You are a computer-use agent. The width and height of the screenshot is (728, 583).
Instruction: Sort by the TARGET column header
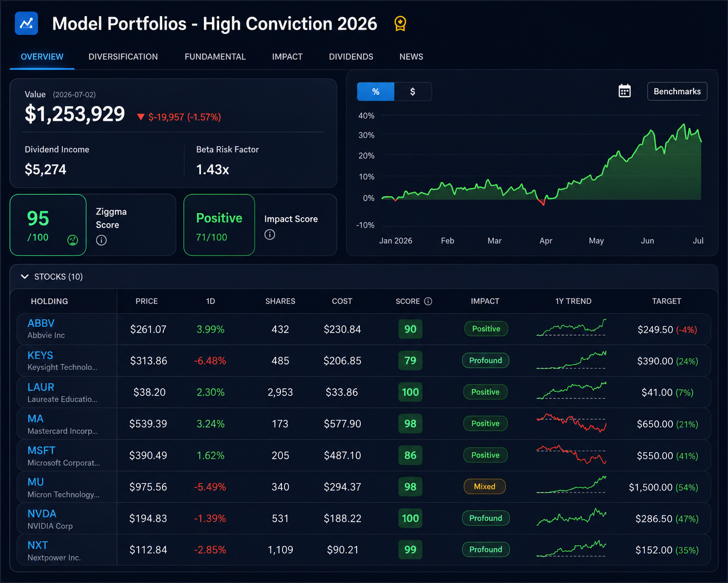[667, 301]
